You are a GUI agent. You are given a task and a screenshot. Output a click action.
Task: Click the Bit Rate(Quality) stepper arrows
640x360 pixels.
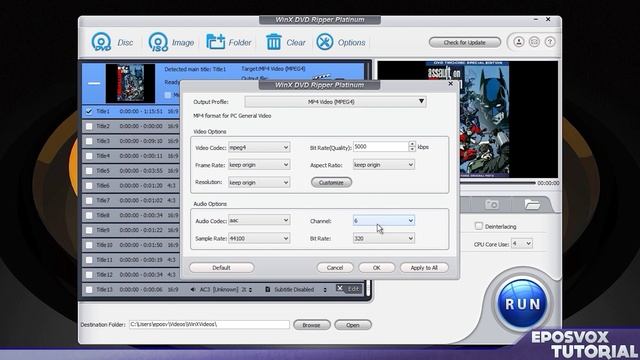tap(412, 147)
